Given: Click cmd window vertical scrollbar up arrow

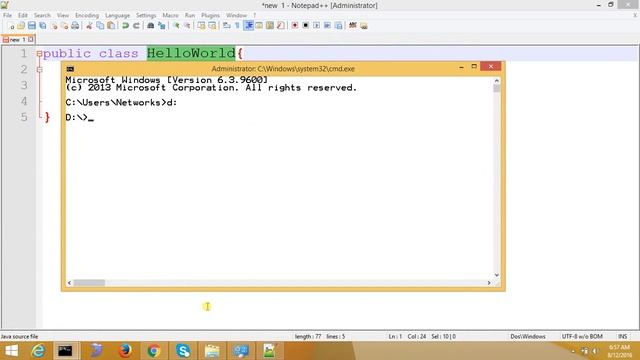Looking at the screenshot, I should tap(497, 80).
